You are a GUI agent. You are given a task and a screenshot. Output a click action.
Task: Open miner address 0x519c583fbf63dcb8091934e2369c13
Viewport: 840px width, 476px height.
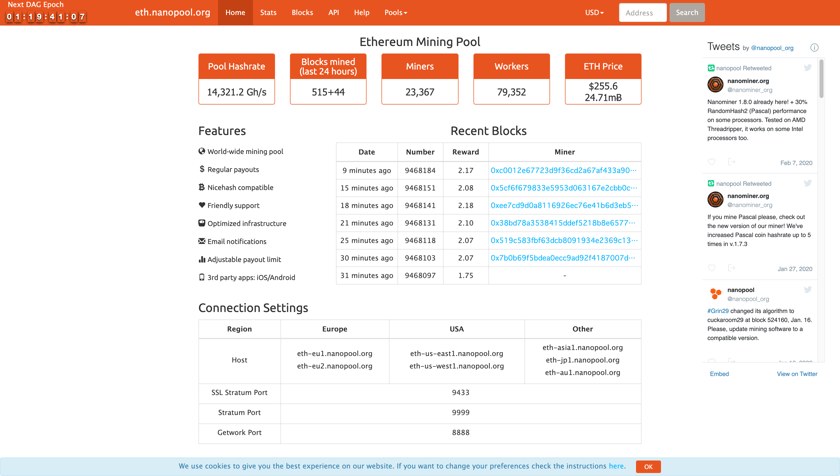[564, 240]
